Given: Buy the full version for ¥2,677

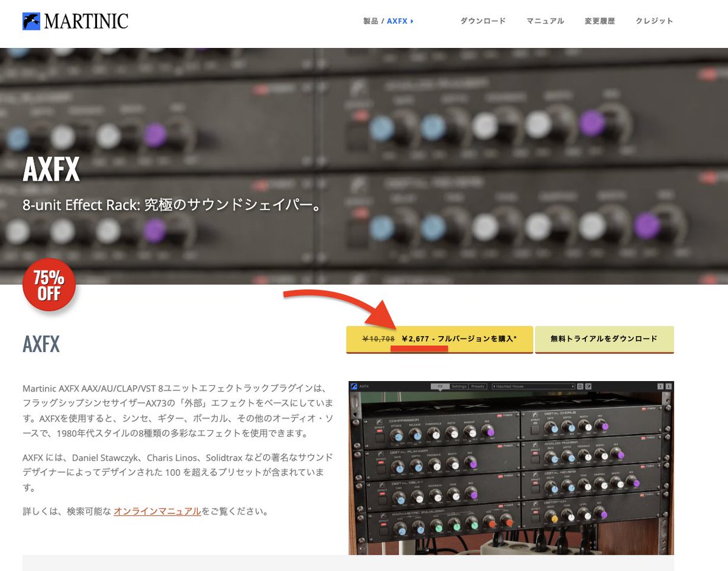Looking at the screenshot, I should (440, 339).
